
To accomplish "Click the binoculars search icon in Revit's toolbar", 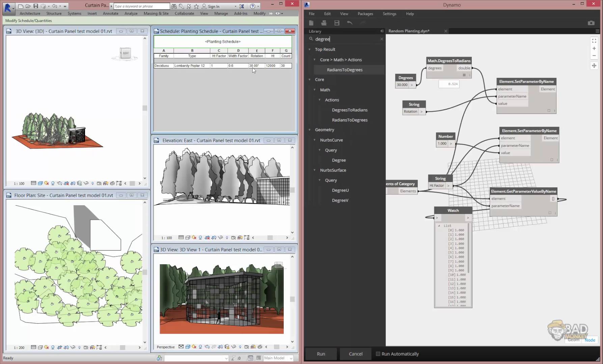I will (174, 6).
